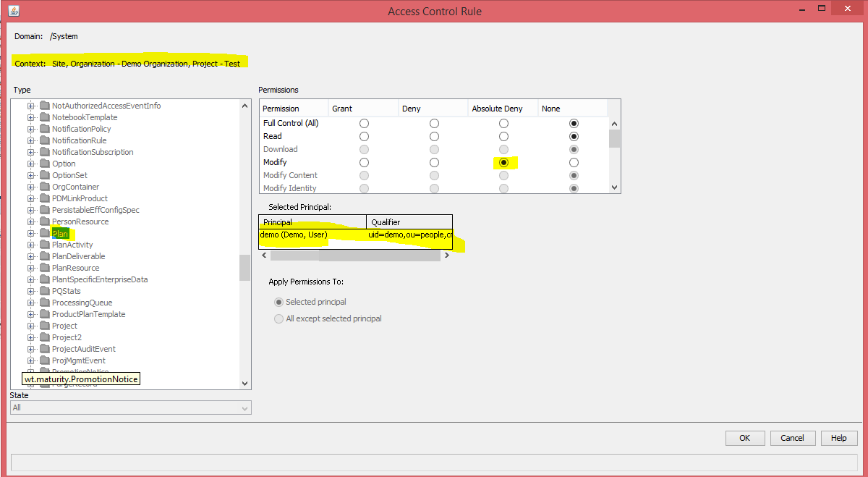This screenshot has height=477, width=868.
Task: Click the Java icon in title bar
Action: point(14,12)
